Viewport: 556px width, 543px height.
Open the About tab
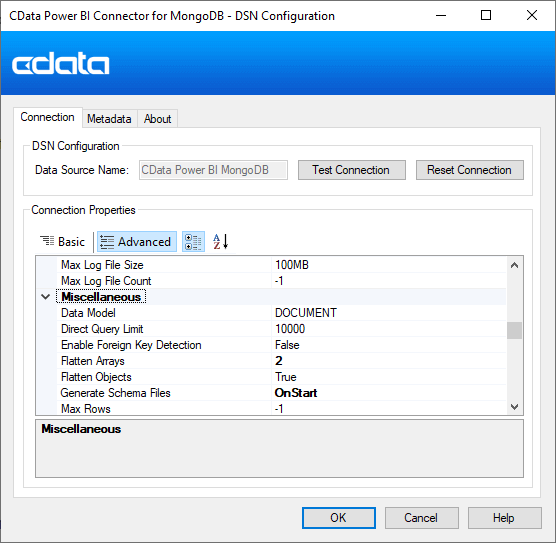point(157,119)
